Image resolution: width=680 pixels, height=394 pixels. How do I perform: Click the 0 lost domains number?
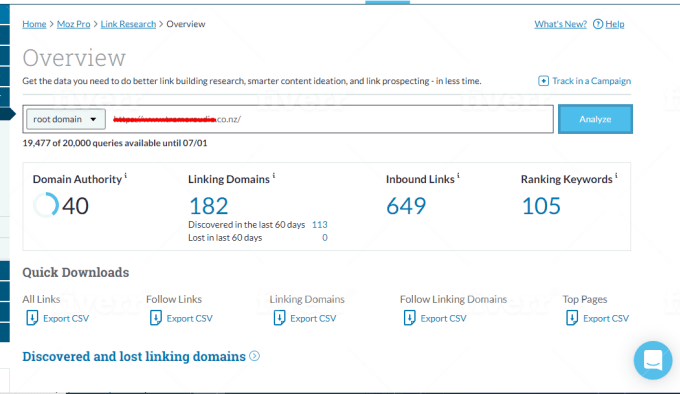click(x=325, y=238)
